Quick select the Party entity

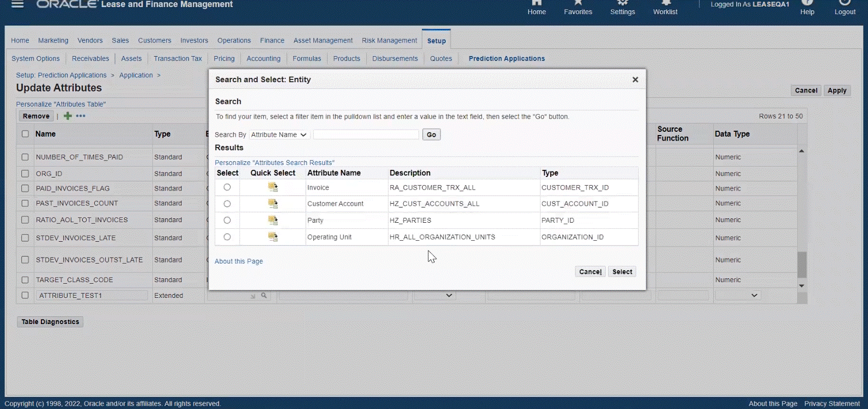273,220
